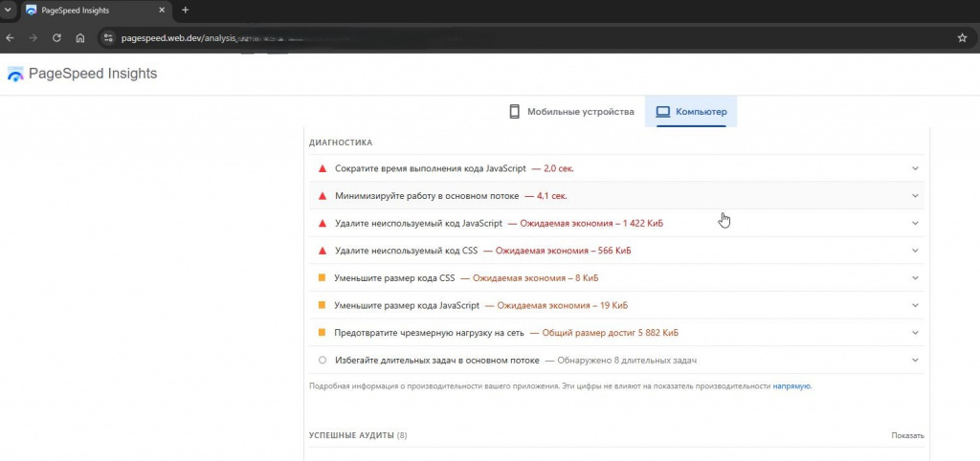Click the 2,0 сек. value
The height and width of the screenshot is (461, 980).
tap(559, 168)
